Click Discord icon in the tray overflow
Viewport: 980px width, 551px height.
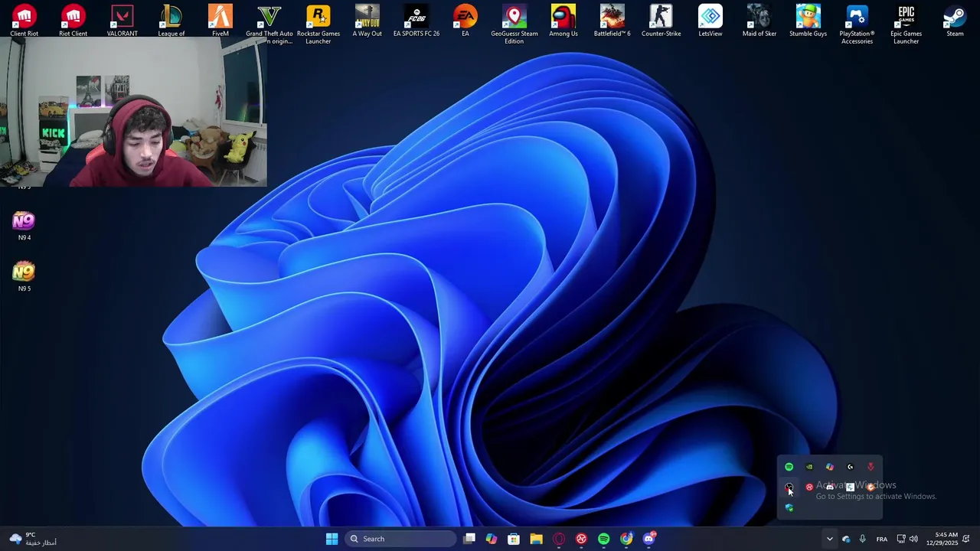coord(830,487)
